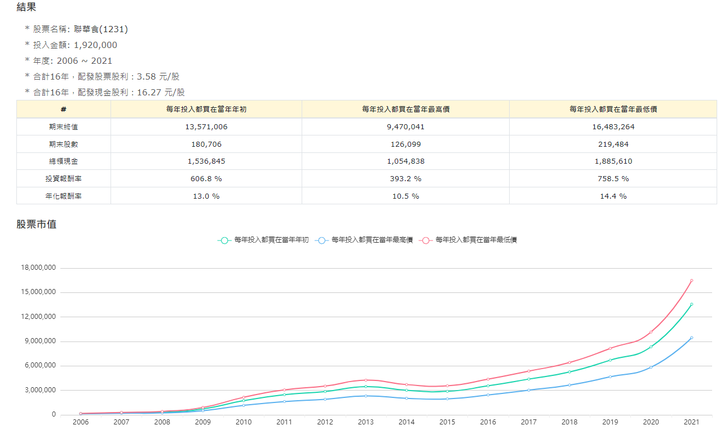Select the 年化報酬率 row label
Screen dimensions: 720x438
(x=63, y=196)
